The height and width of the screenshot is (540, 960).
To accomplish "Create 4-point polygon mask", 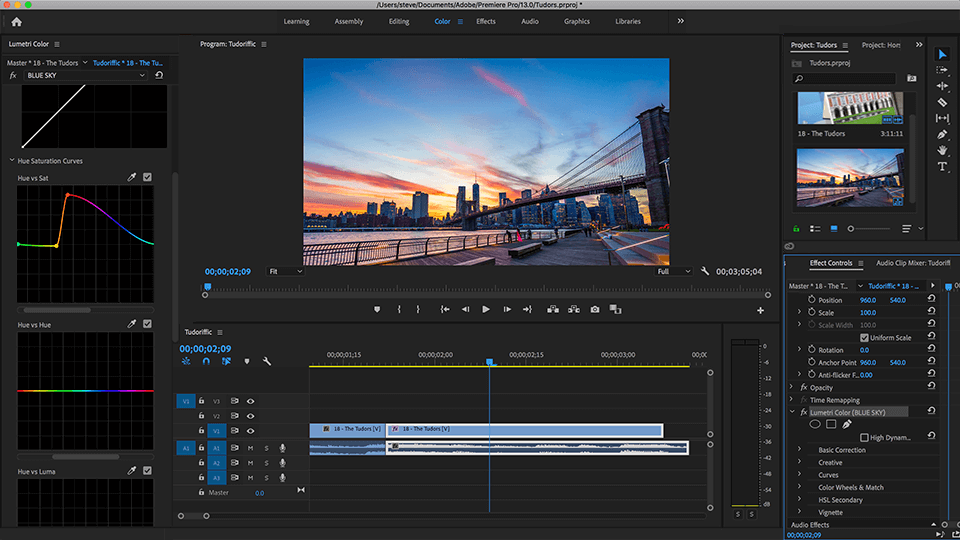I will click(831, 424).
